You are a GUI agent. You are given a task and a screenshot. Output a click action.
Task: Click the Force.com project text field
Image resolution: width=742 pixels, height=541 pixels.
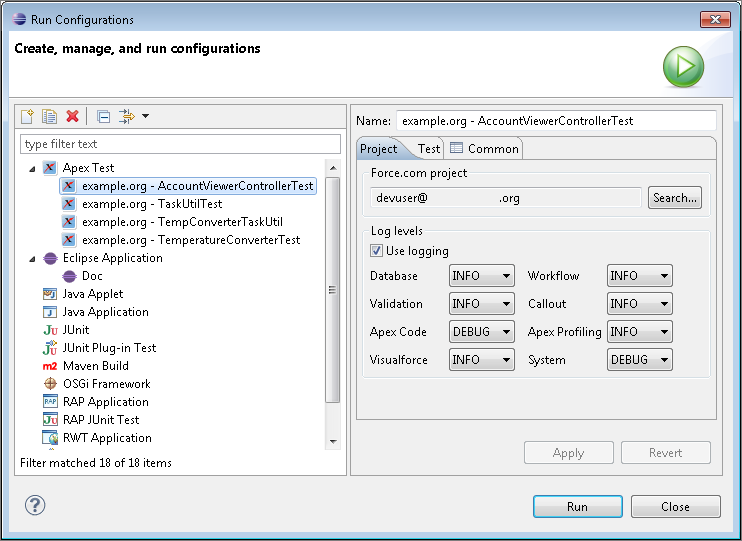click(506, 198)
